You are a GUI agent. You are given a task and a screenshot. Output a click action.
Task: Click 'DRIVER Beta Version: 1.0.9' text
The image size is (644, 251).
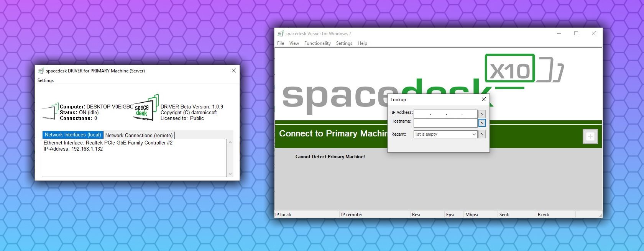[192, 107]
